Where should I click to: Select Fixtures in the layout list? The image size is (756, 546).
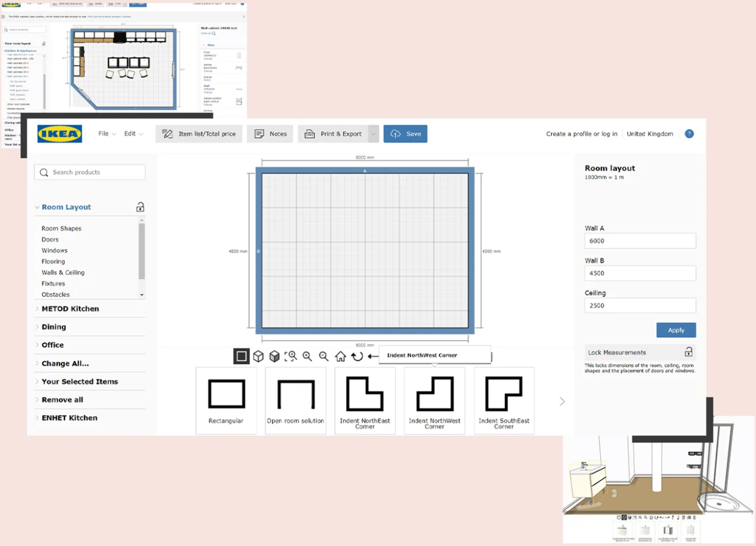(53, 284)
